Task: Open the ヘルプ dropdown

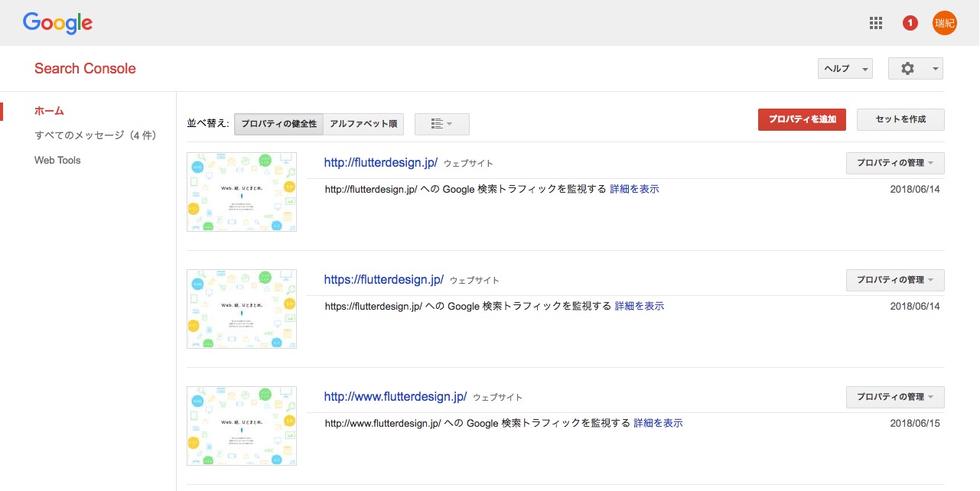Action: click(x=845, y=69)
